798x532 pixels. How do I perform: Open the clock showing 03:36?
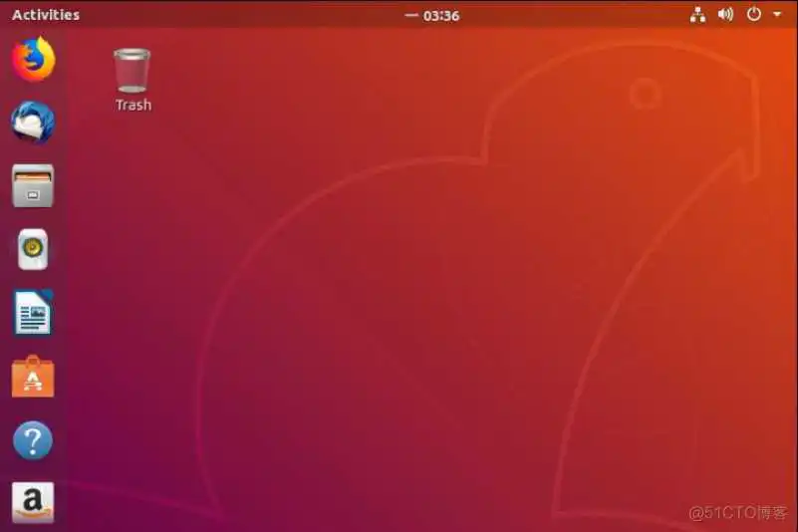point(441,16)
